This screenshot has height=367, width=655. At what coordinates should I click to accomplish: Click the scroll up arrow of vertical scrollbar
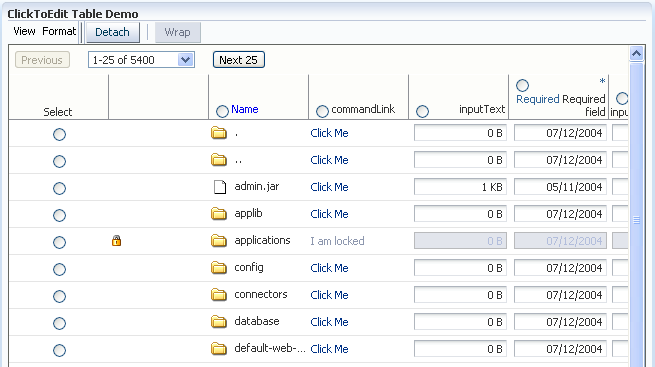click(636, 53)
